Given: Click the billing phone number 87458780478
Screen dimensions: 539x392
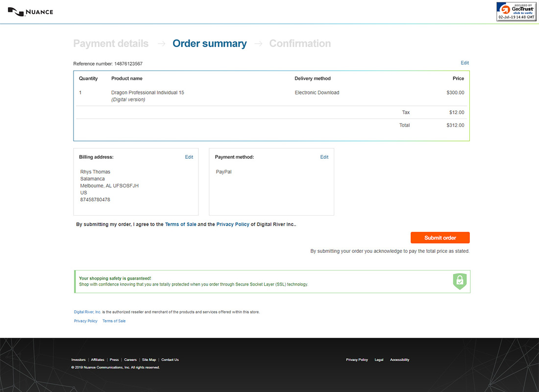Looking at the screenshot, I should (95, 199).
